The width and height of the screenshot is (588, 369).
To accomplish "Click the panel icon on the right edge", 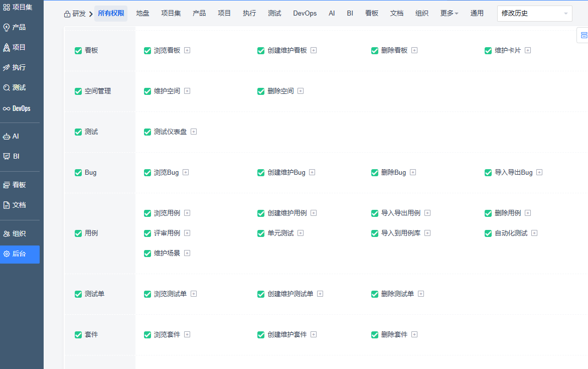I will [x=584, y=35].
